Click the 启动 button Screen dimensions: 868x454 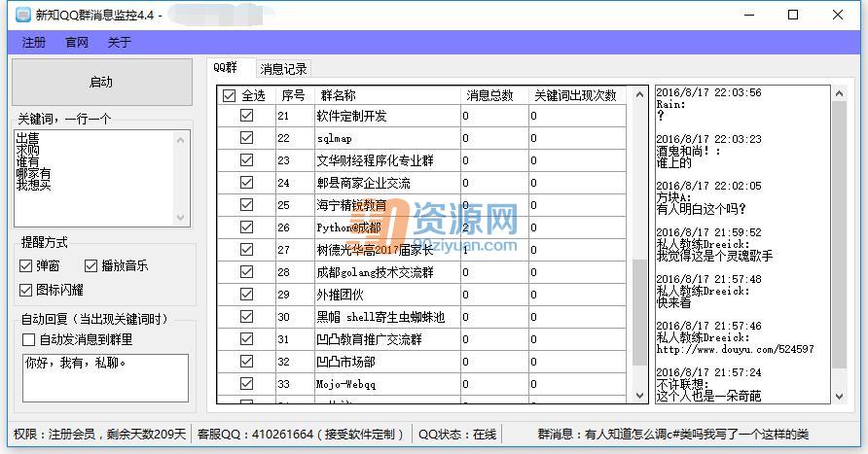click(102, 83)
